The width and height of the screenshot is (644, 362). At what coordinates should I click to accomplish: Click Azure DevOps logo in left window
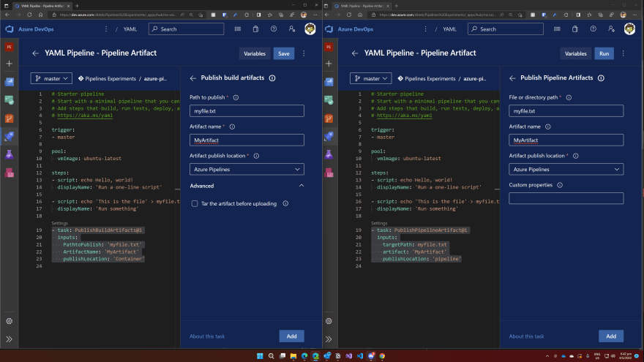coord(10,29)
